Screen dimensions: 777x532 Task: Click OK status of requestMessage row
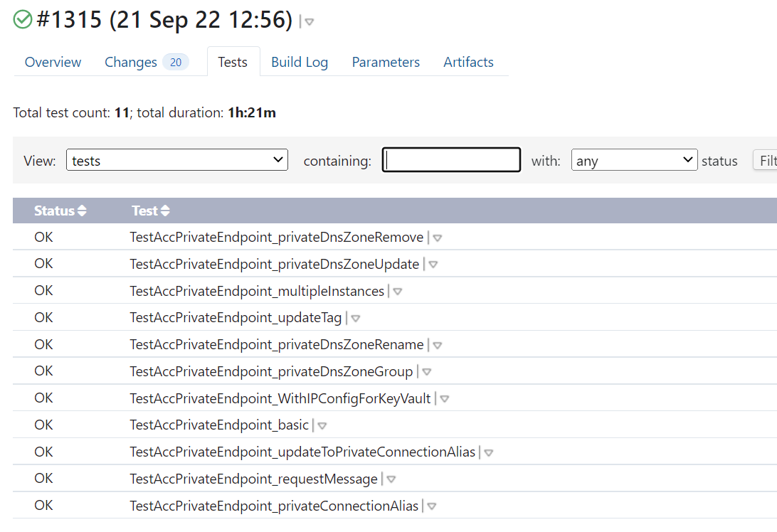click(x=43, y=479)
